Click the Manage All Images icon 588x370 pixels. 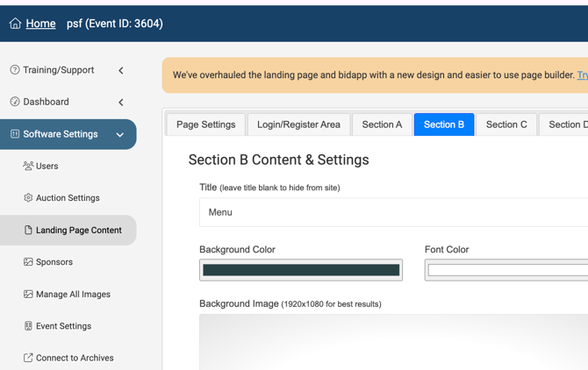click(28, 294)
